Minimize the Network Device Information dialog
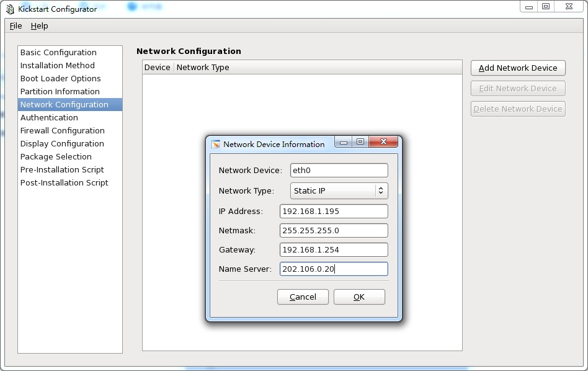This screenshot has height=371, width=588. coord(343,142)
